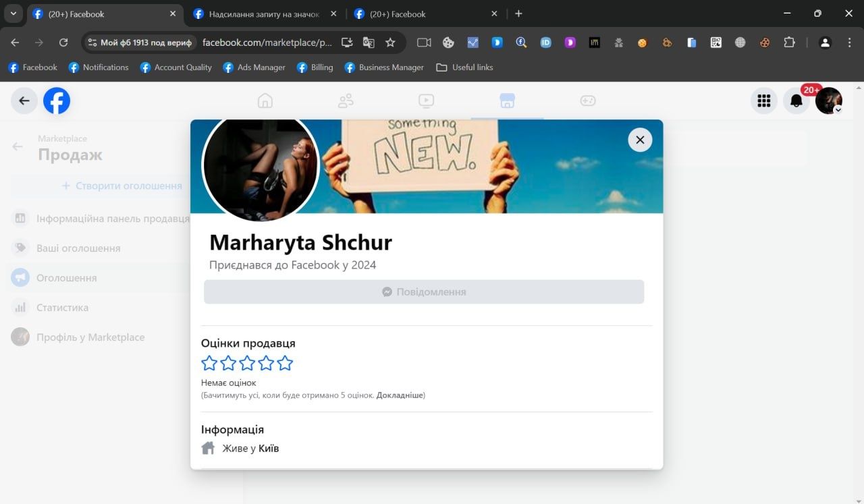The image size is (864, 504).
Task: Open Marharyta Shchur's profile photo
Action: coord(261,165)
